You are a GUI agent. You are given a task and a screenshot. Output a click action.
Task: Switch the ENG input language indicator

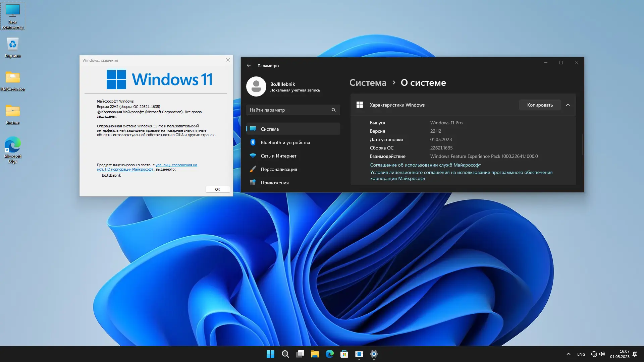click(x=581, y=354)
